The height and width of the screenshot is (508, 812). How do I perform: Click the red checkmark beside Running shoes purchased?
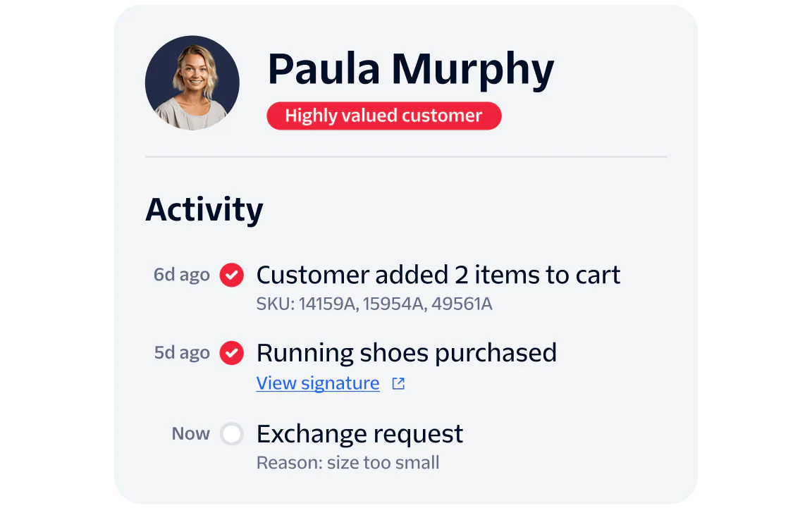(231, 353)
